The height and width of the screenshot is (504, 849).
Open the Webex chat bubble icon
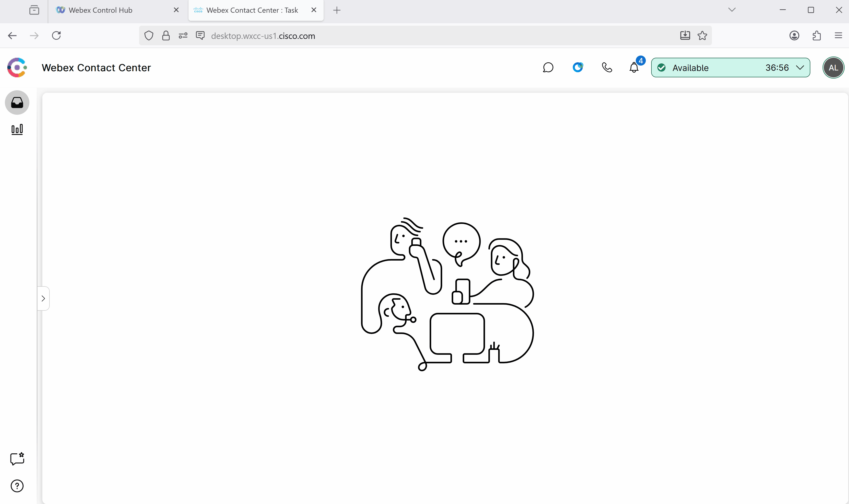click(x=548, y=68)
